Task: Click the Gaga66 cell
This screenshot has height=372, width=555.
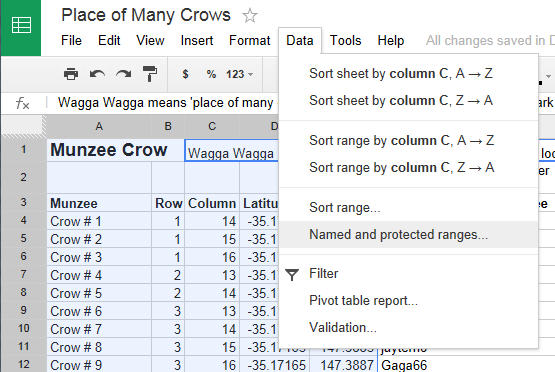Action: pyautogui.click(x=404, y=365)
